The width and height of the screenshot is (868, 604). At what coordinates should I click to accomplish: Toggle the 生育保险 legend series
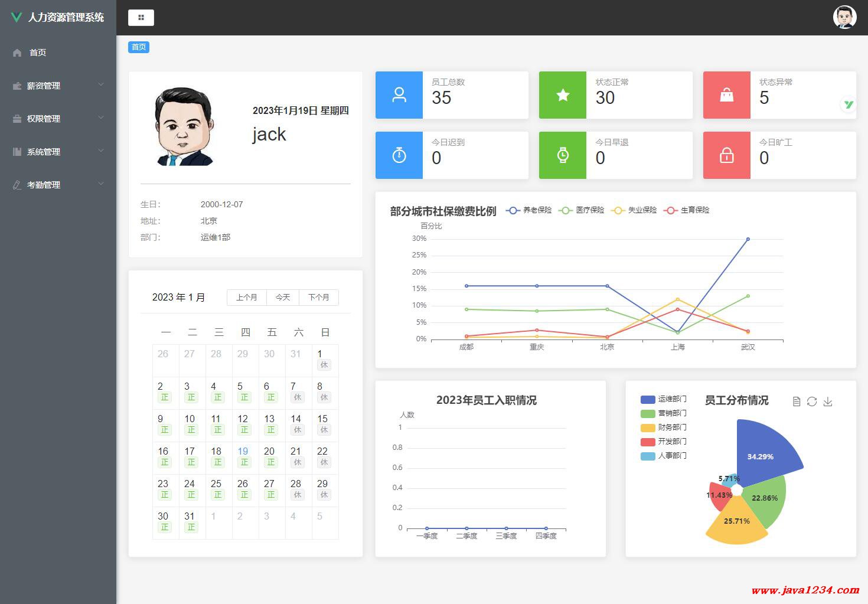(687, 210)
